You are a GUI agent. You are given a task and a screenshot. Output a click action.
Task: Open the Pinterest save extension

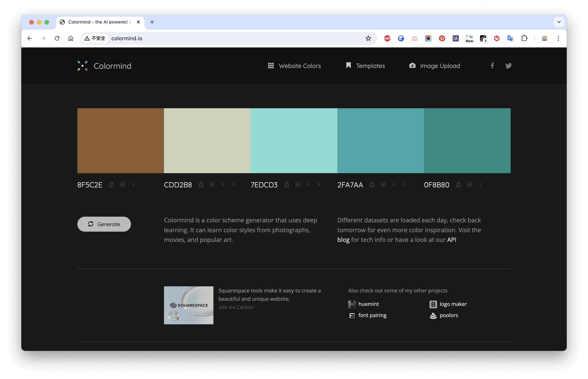(x=442, y=38)
